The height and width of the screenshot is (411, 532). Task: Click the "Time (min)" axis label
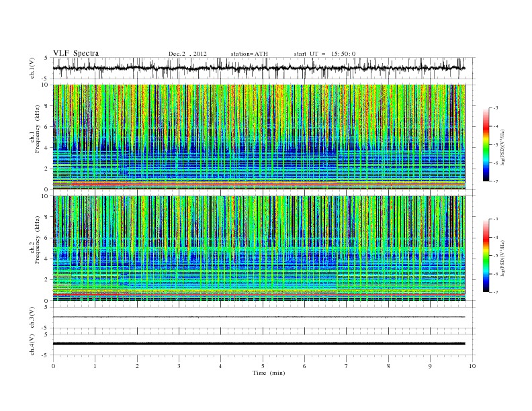(269, 373)
